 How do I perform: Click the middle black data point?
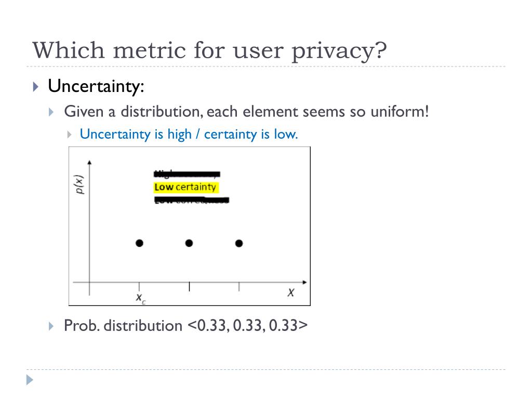coord(189,243)
